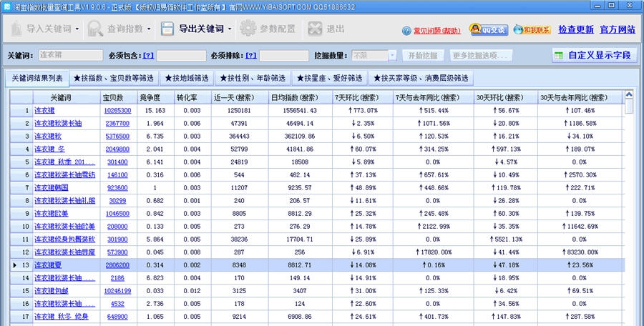This screenshot has height=326, width=644.
Task: Switch to the ★按性别、年龄筛选 tab
Action: tap(253, 78)
